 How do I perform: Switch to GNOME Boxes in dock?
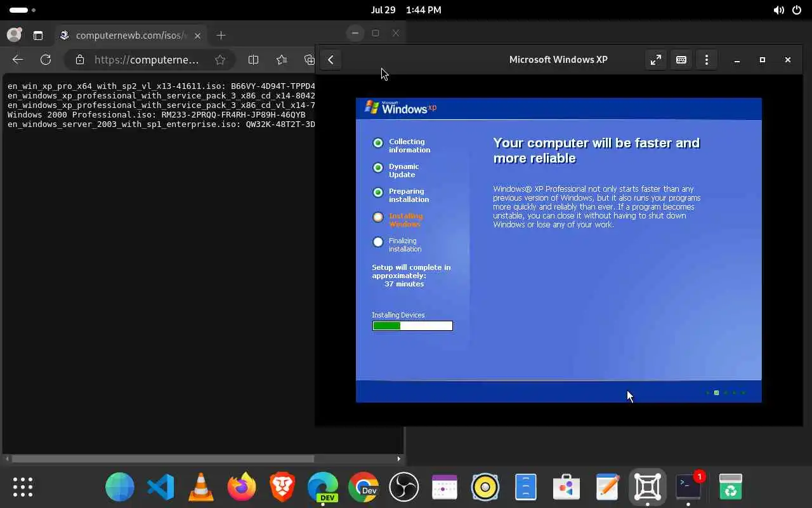pyautogui.click(x=648, y=487)
